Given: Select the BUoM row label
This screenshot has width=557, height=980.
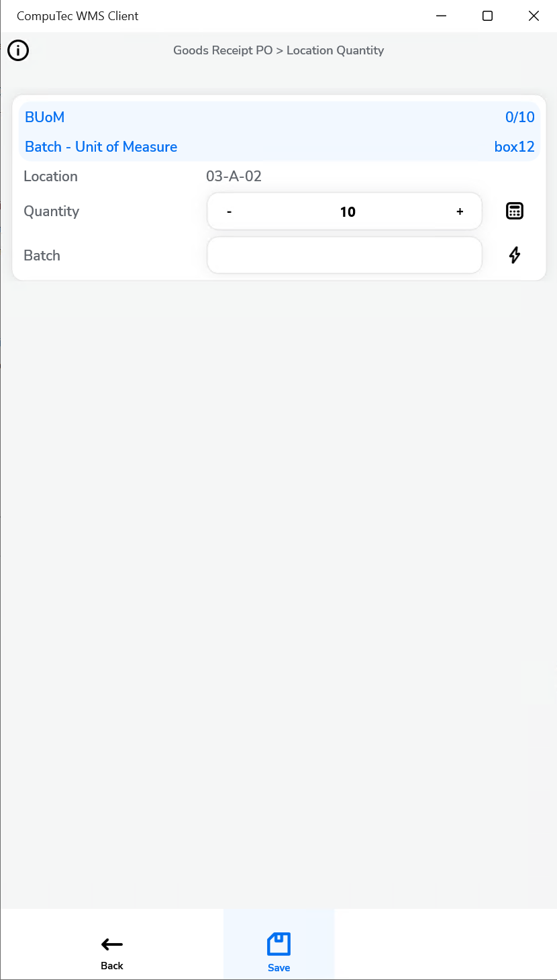Looking at the screenshot, I should click(x=45, y=117).
